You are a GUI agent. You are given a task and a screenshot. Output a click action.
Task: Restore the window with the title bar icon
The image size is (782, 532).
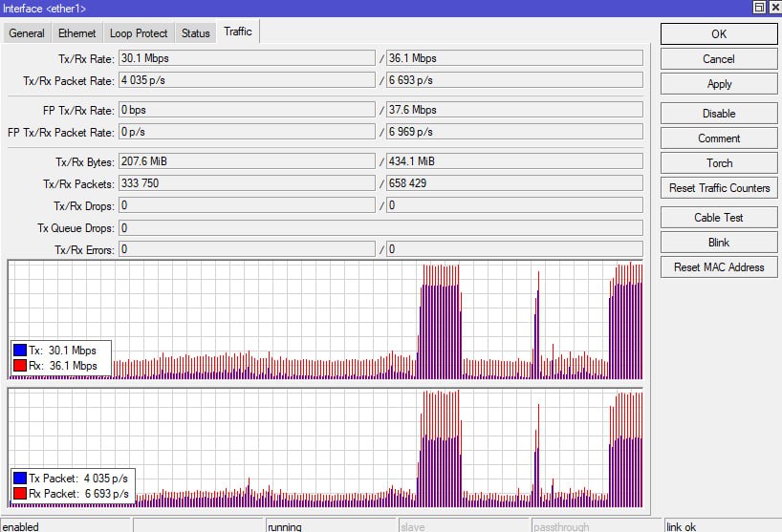pyautogui.click(x=759, y=8)
